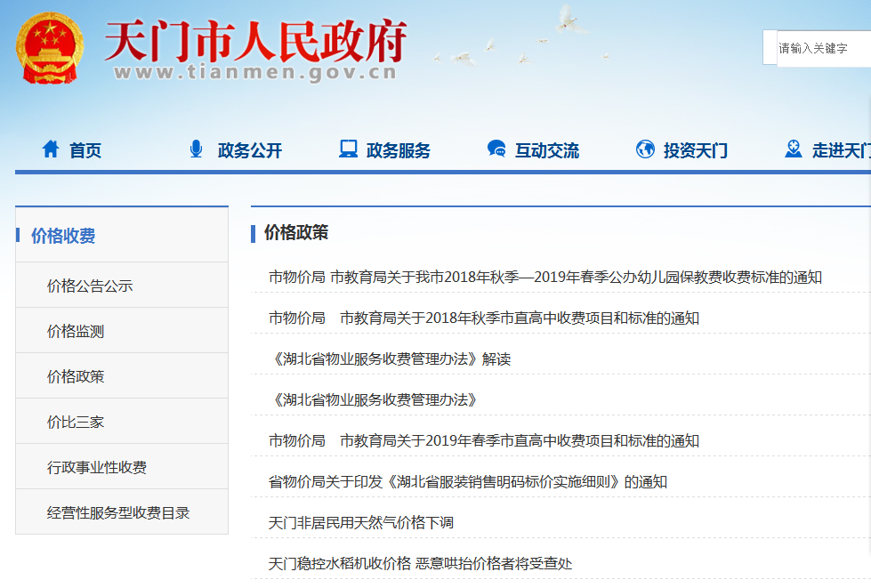This screenshot has width=871, height=588.
Task: Click the national emblem logo
Action: point(49,48)
